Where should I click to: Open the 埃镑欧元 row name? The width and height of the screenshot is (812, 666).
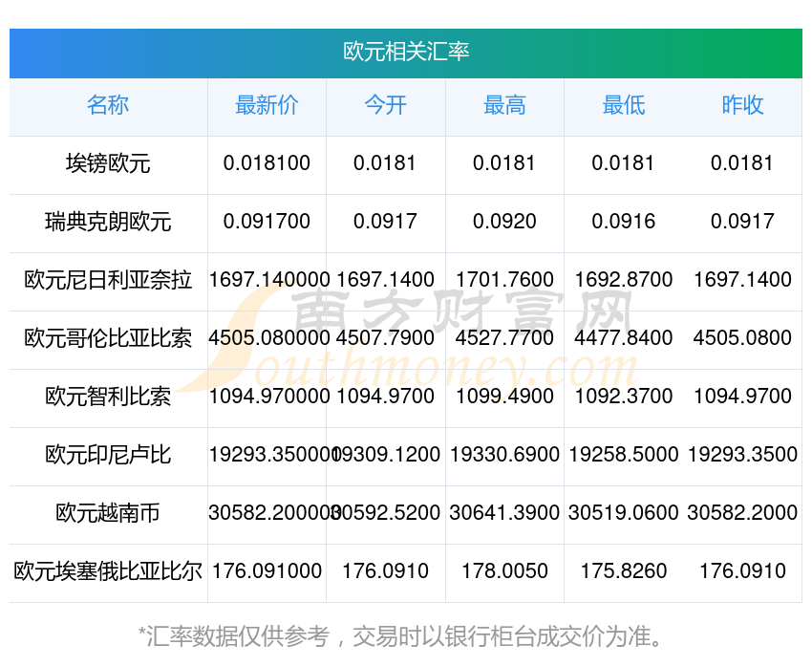point(108,163)
